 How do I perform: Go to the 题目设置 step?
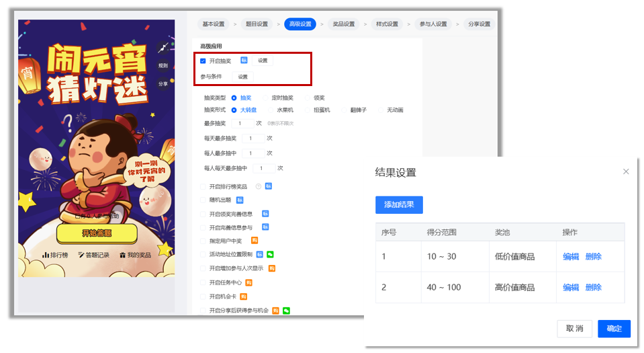click(x=257, y=24)
